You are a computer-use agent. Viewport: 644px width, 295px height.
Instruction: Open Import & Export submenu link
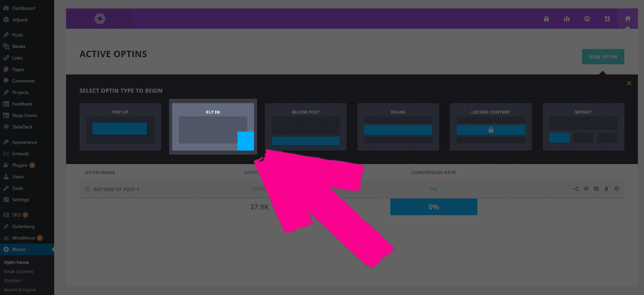[x=20, y=290]
